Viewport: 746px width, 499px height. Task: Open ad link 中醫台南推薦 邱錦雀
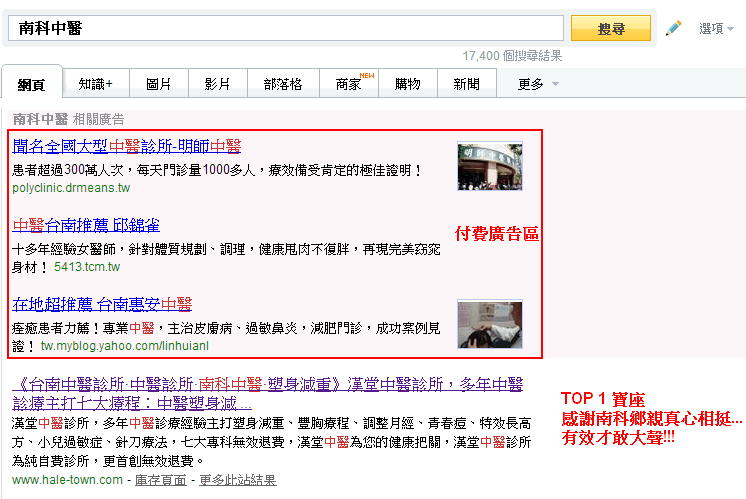click(x=86, y=225)
